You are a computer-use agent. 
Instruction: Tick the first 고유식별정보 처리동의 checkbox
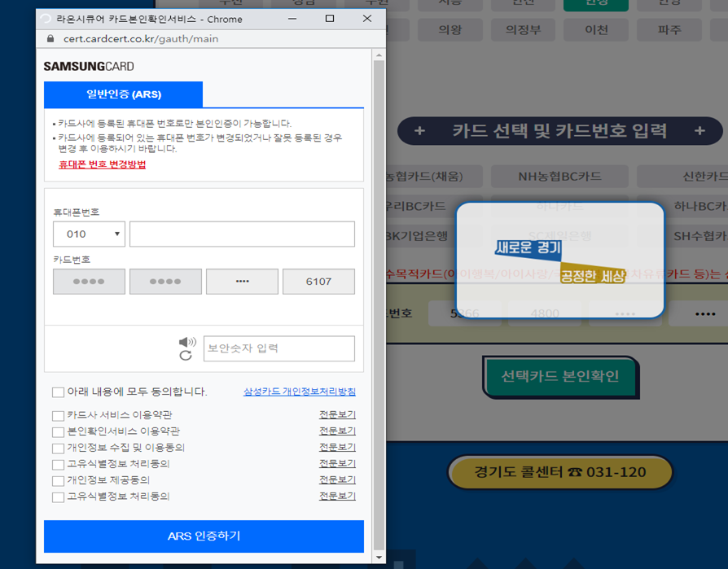click(58, 465)
